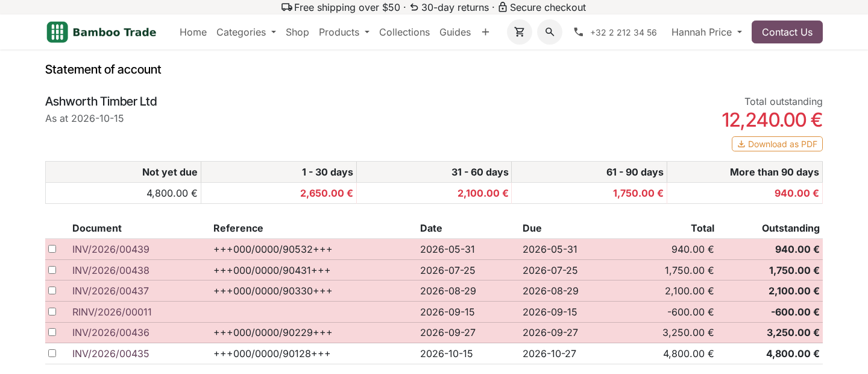
Task: Tick the checkbox for INV/2026/00439
Action: 52,249
